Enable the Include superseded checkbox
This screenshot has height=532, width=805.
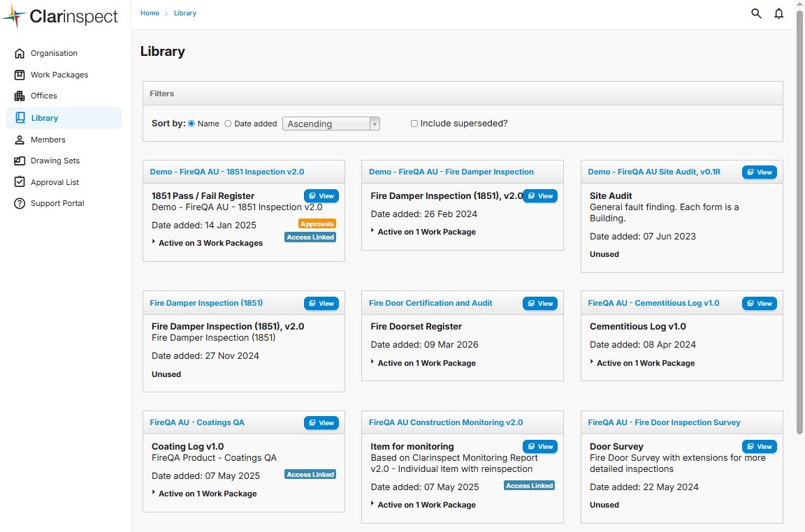pyautogui.click(x=414, y=124)
